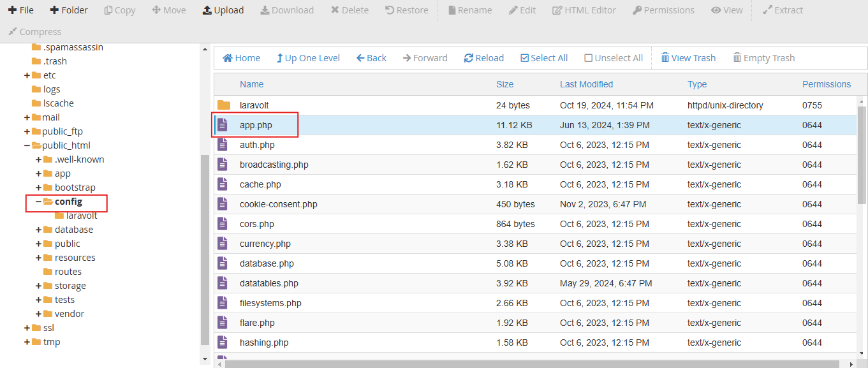
Task: Click the Unselect All checkbox
Action: pos(589,58)
